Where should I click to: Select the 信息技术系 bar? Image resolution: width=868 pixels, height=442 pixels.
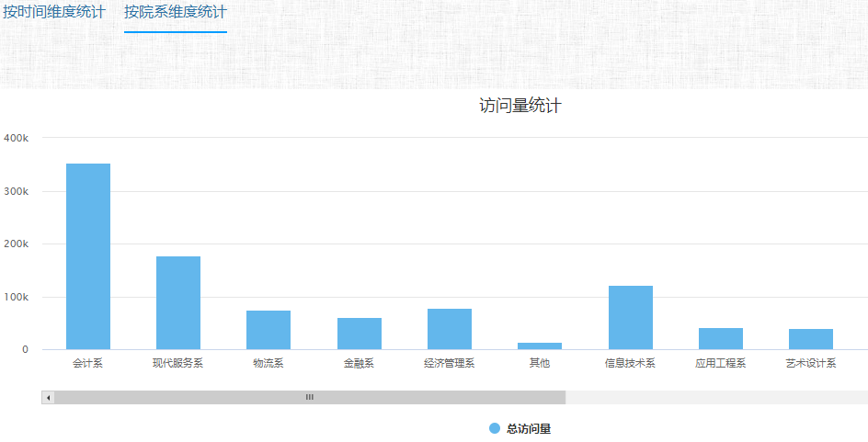(630, 317)
